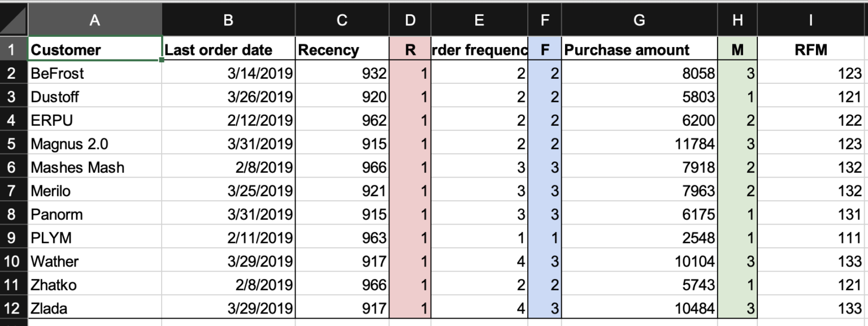The height and width of the screenshot is (326, 868).
Task: Click the Customer header cell
Action: tap(94, 49)
